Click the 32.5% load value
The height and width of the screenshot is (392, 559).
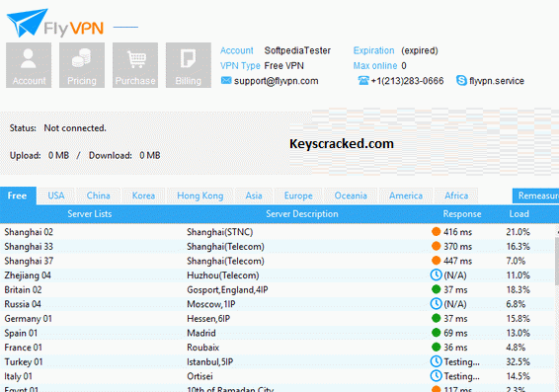[518, 361]
